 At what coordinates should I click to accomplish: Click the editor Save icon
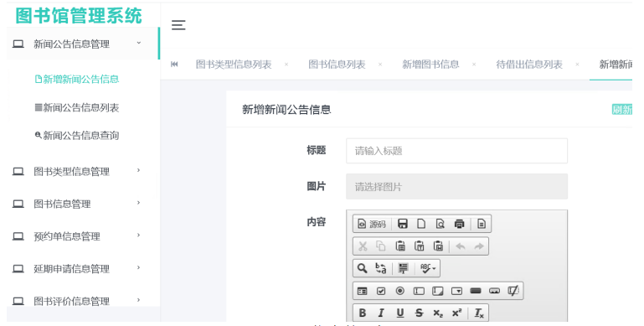403,224
